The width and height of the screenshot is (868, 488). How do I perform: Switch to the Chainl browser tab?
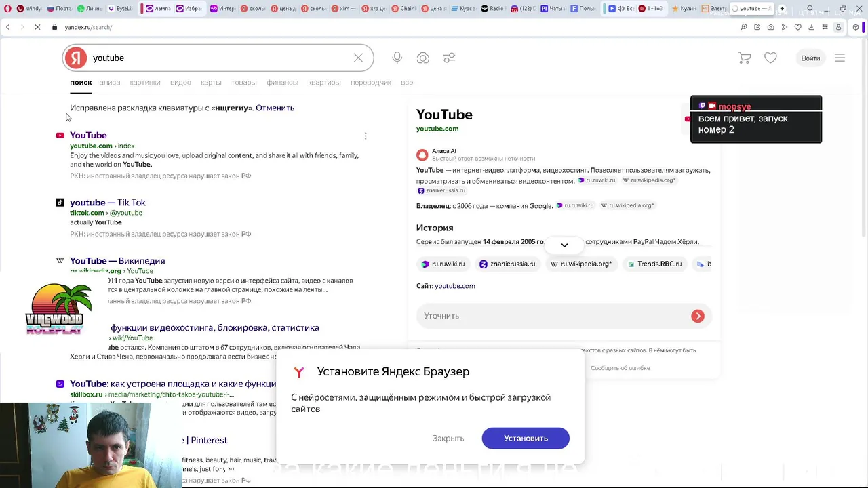click(403, 9)
